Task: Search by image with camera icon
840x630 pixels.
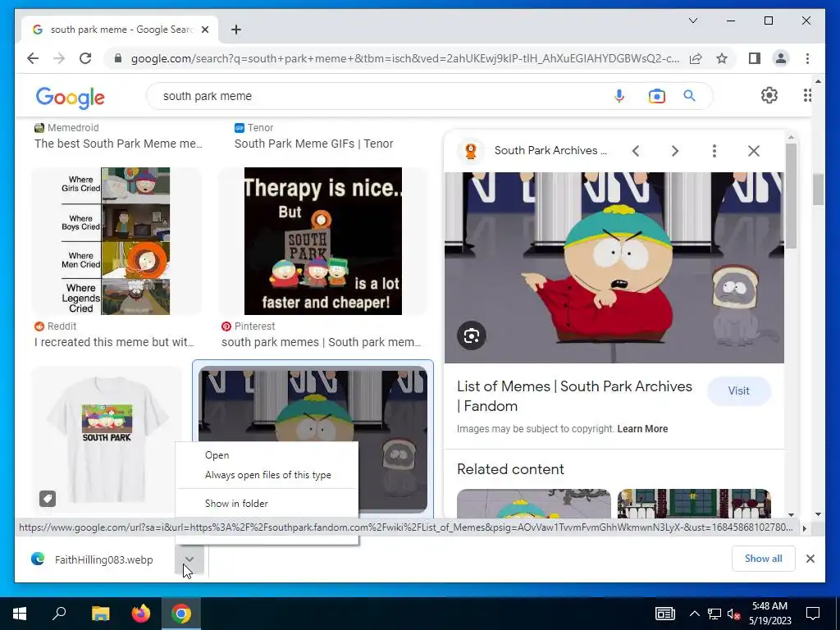Action: pyautogui.click(x=657, y=96)
